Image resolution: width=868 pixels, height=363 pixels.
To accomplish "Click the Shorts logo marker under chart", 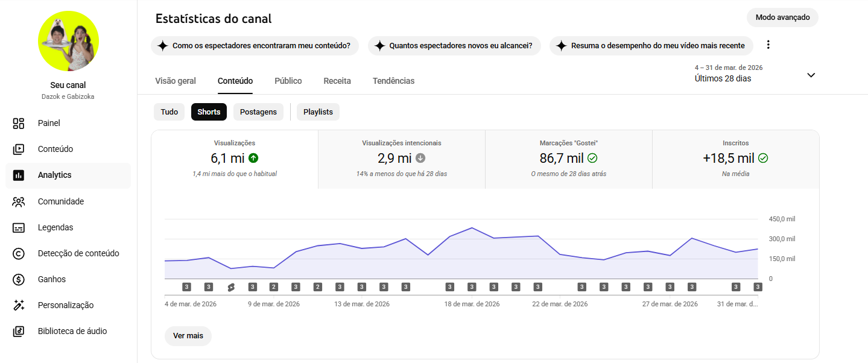I will [x=230, y=287].
